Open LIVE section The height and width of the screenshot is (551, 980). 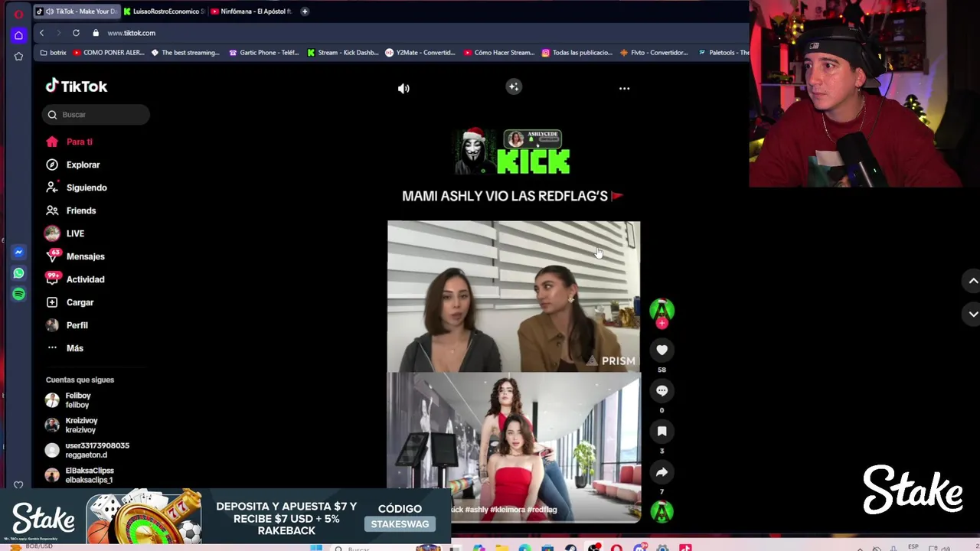click(x=65, y=233)
